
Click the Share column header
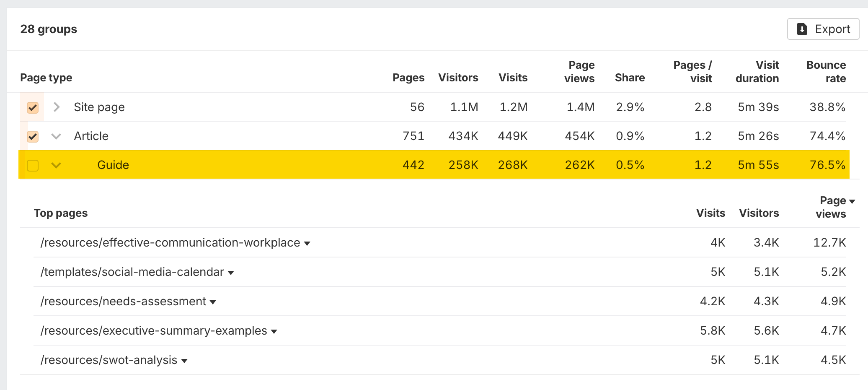coord(630,78)
